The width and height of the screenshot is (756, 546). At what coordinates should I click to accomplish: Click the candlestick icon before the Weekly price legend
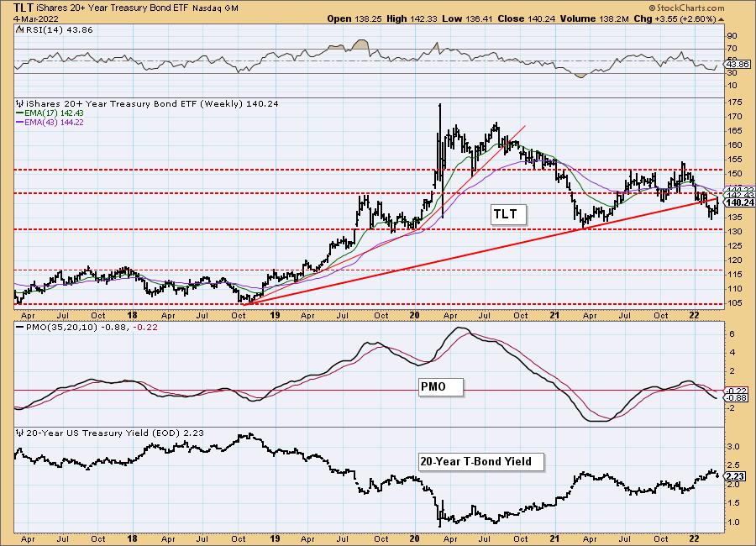pos(19,103)
